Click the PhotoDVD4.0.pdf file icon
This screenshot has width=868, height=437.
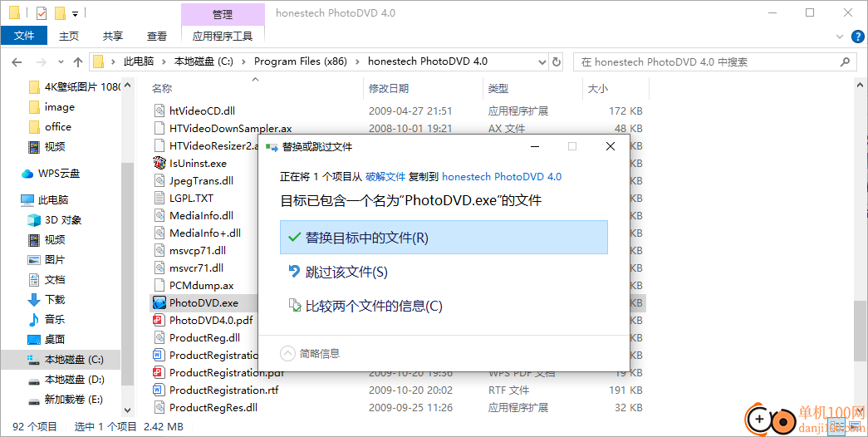159,320
